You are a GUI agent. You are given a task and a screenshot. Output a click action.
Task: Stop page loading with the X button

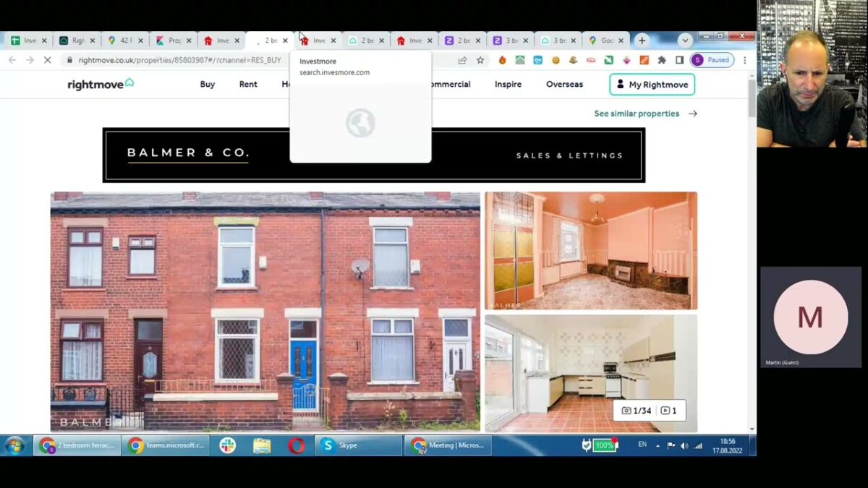47,60
